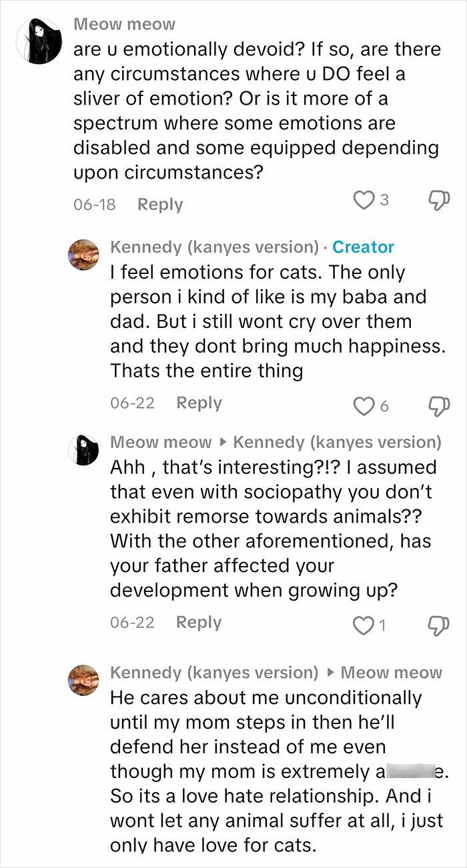This screenshot has height=868, width=467.
Task: Like Kennedy's reply about feeling emotions for cats
Action: click(x=363, y=403)
